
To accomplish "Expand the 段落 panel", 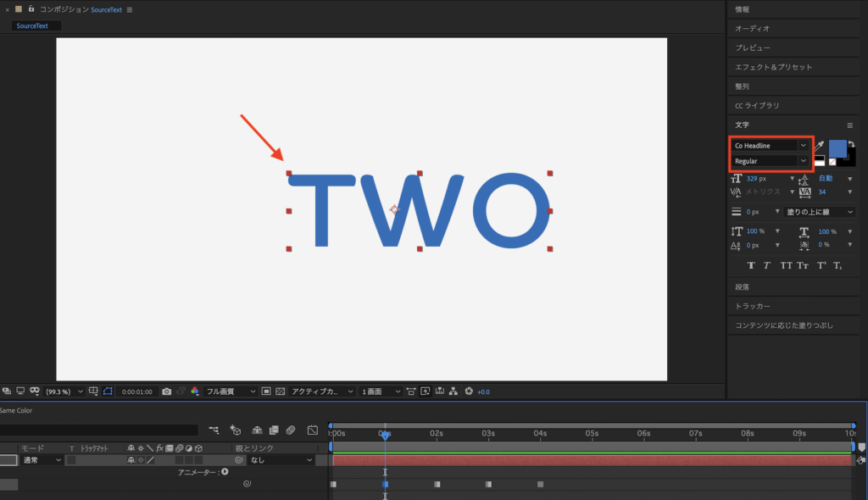I will click(793, 286).
